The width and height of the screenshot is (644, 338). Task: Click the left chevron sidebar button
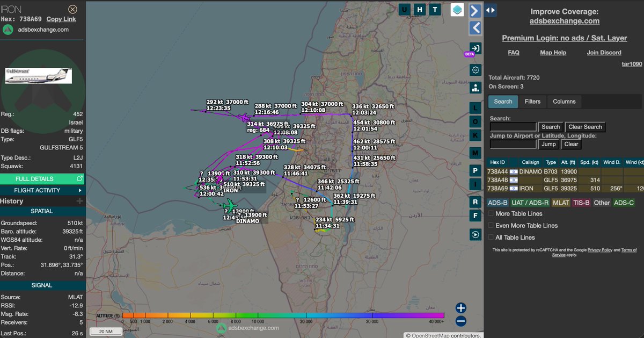tap(475, 27)
